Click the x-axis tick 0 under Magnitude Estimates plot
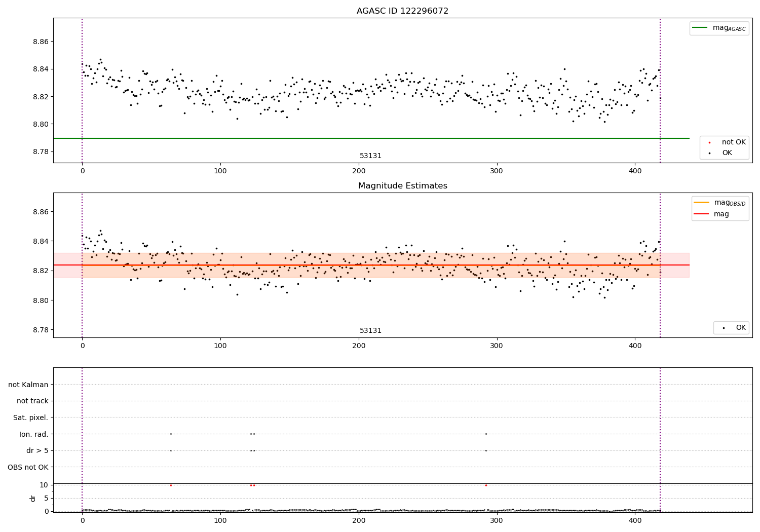This screenshot has height=532, width=760. pos(82,346)
